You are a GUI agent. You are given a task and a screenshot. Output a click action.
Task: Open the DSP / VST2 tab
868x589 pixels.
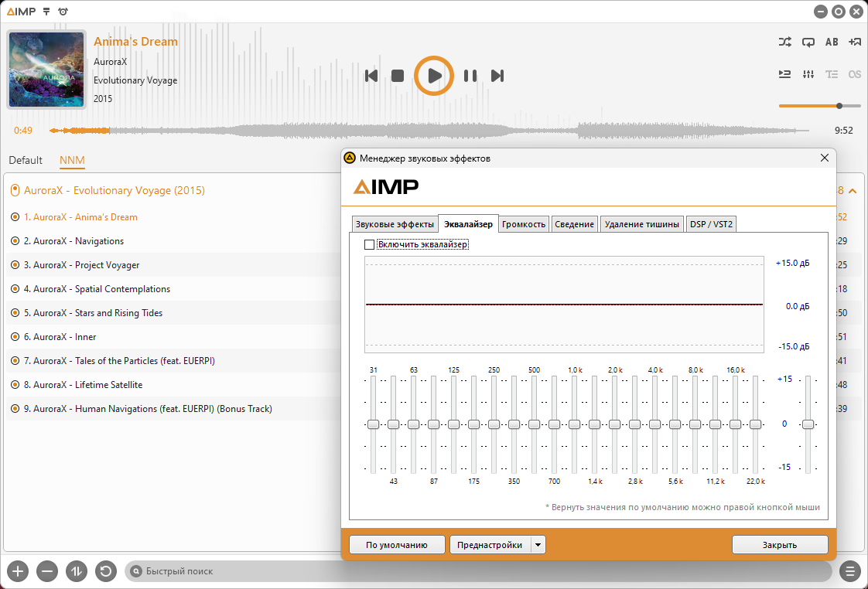(x=711, y=224)
